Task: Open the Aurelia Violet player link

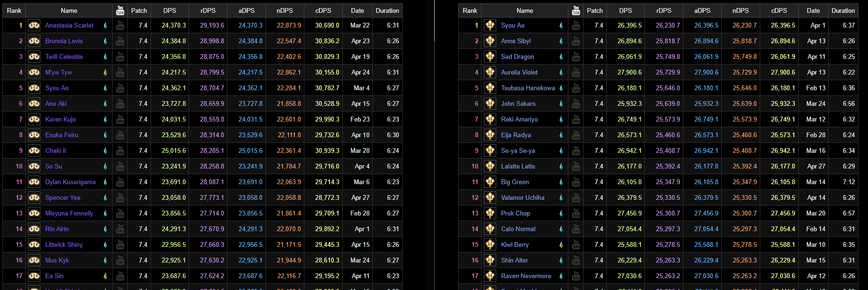Action: [x=519, y=72]
